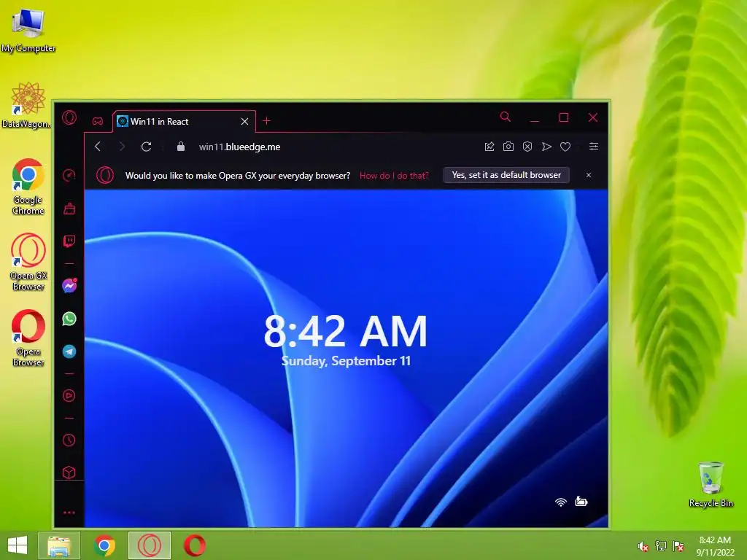
Task: Open Telegram in the sidebar
Action: tap(69, 351)
